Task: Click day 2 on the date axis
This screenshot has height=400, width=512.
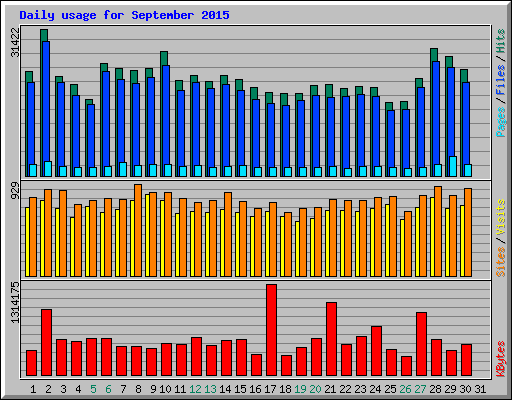Action: [48, 389]
